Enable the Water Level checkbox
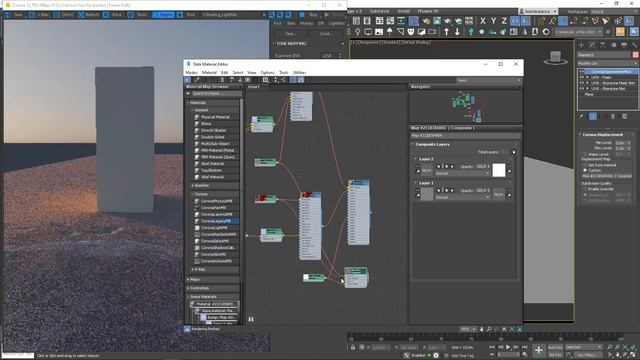The image size is (640, 360). click(x=585, y=154)
